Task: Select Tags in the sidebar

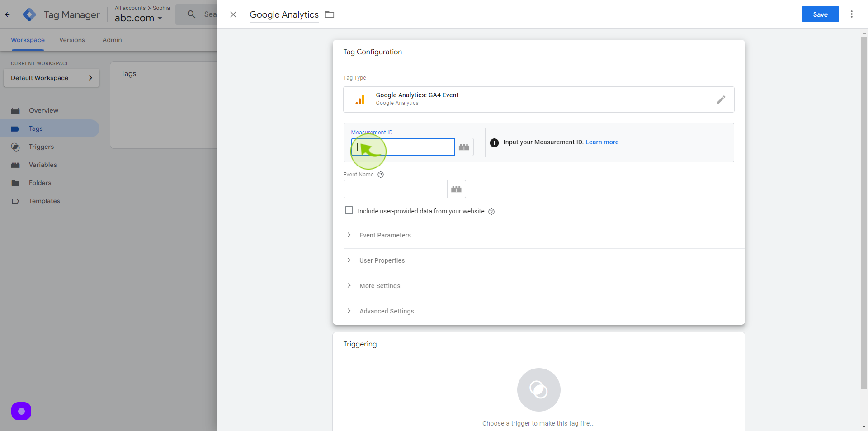Action: pyautogui.click(x=49, y=128)
